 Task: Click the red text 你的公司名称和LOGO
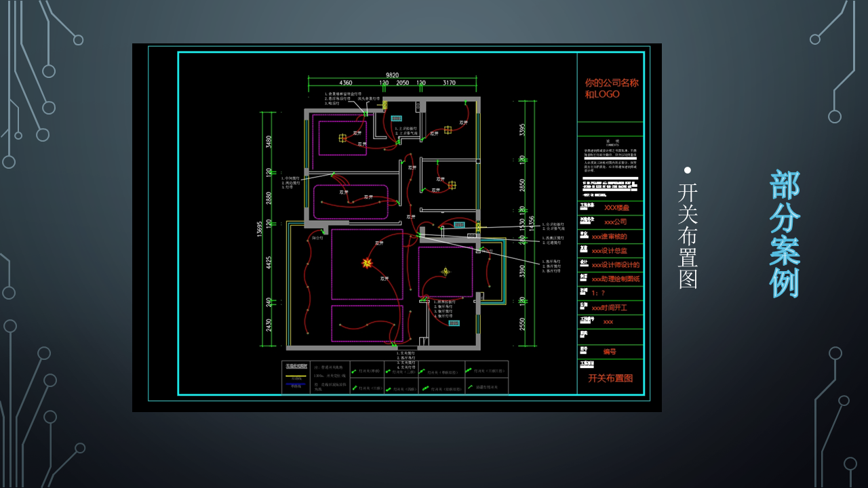[x=612, y=88]
